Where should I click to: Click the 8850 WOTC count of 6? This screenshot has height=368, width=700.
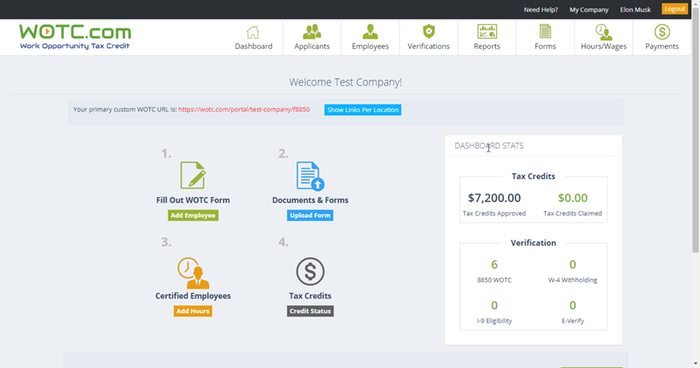click(494, 264)
